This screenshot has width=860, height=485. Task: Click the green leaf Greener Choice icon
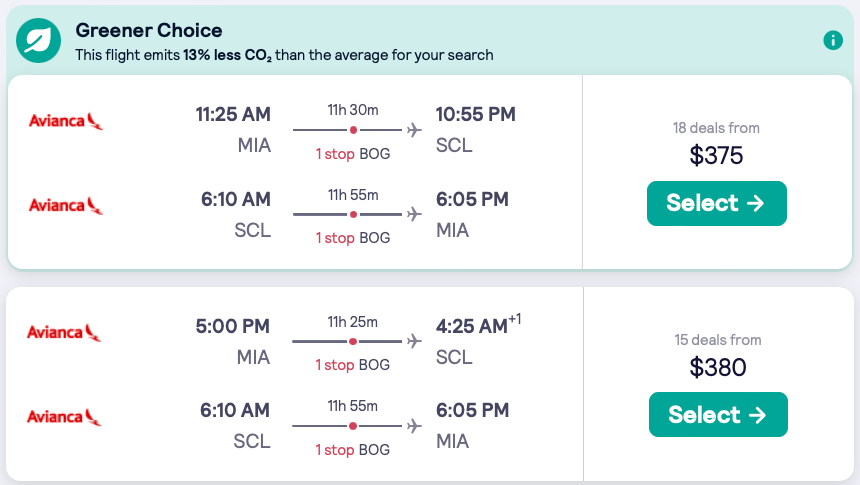[x=39, y=41]
